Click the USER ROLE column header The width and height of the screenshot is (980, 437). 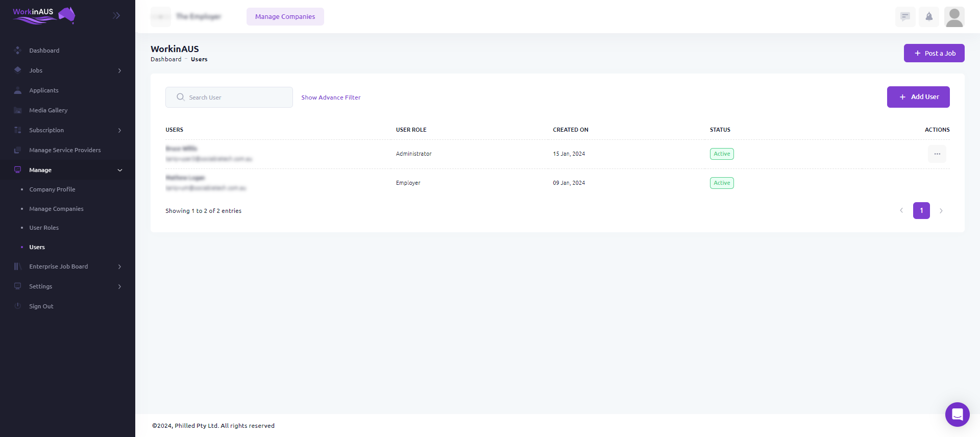pyautogui.click(x=411, y=130)
